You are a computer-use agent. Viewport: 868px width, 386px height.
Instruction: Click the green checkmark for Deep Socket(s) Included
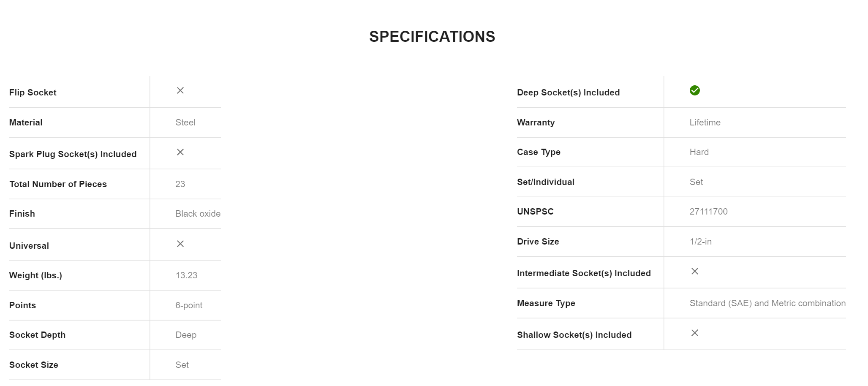pyautogui.click(x=694, y=91)
